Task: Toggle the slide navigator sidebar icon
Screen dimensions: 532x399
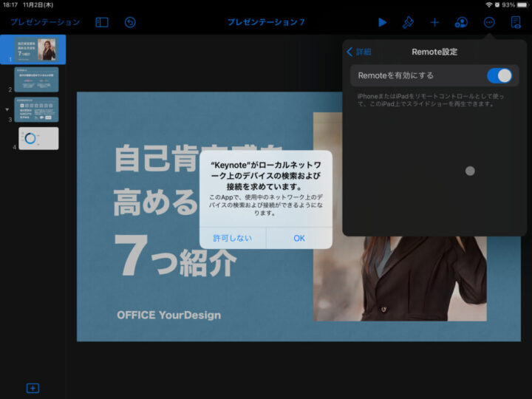Action: click(x=102, y=22)
